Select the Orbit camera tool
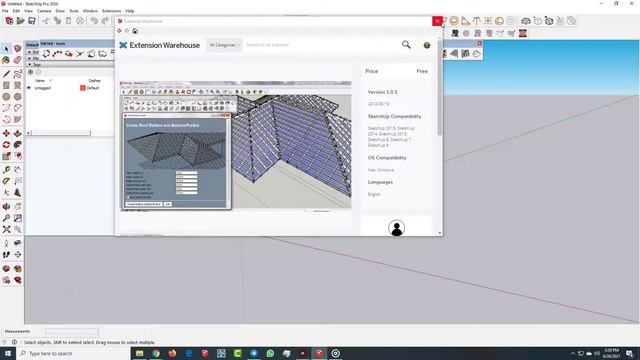640x360 pixels. (6, 207)
